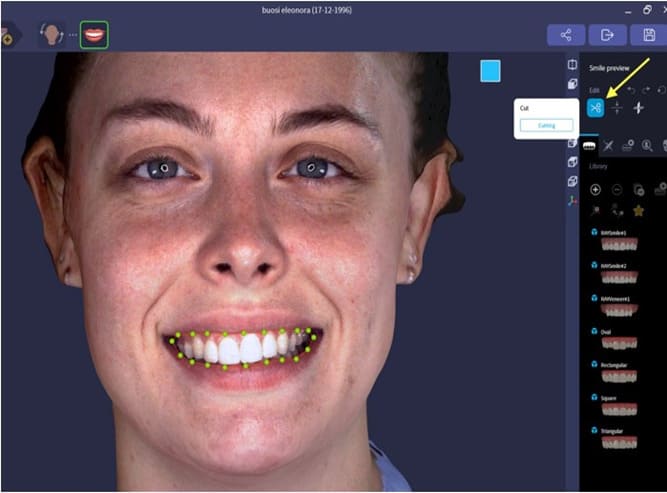Image resolution: width=667 pixels, height=493 pixels.
Task: Save the project with the disk icon
Action: pos(647,34)
